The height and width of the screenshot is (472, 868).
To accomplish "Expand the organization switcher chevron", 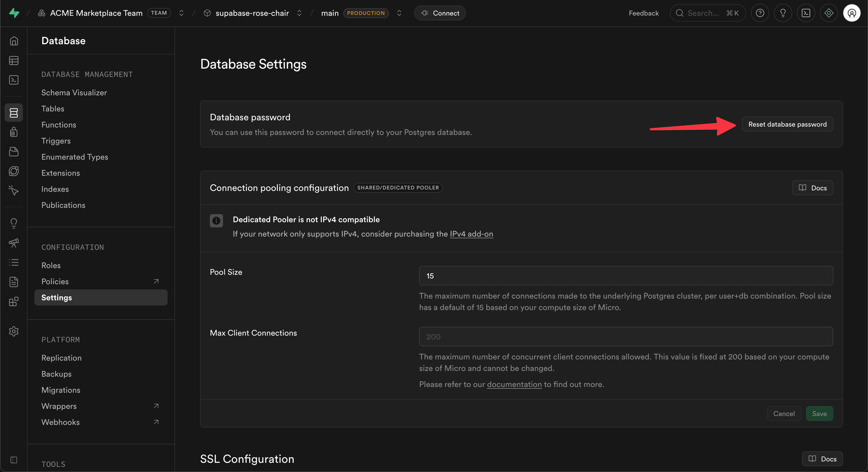I will tap(181, 13).
